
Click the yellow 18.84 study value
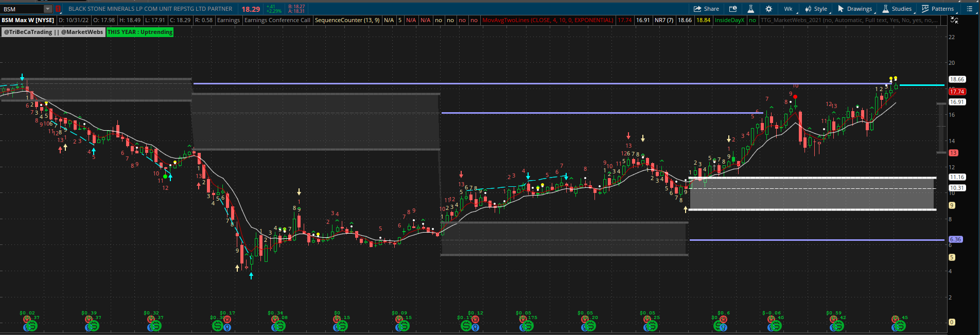pos(703,20)
